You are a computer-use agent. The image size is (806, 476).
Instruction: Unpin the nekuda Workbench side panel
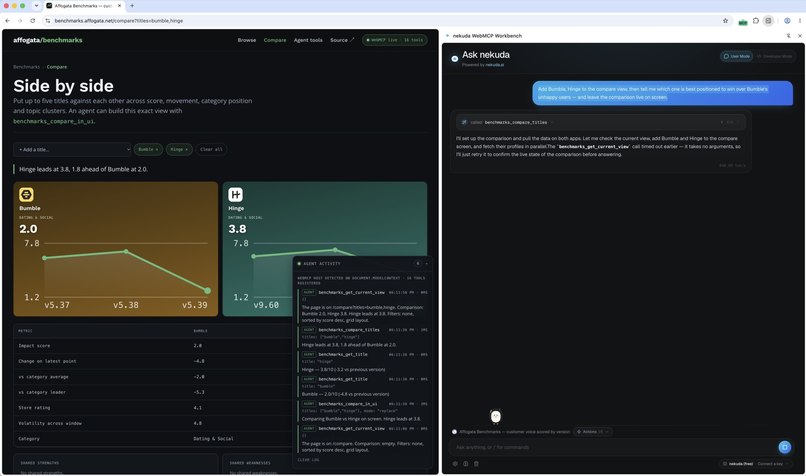pyautogui.click(x=789, y=36)
